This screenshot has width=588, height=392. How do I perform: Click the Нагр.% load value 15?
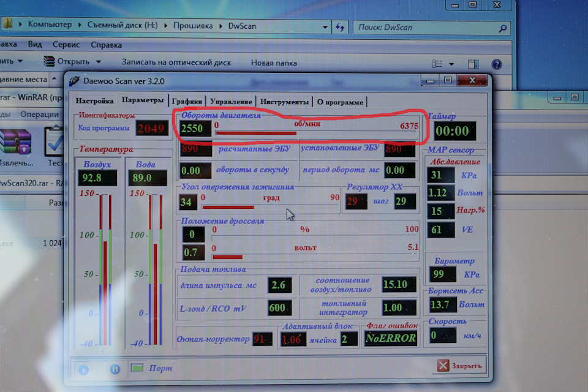coord(440,211)
